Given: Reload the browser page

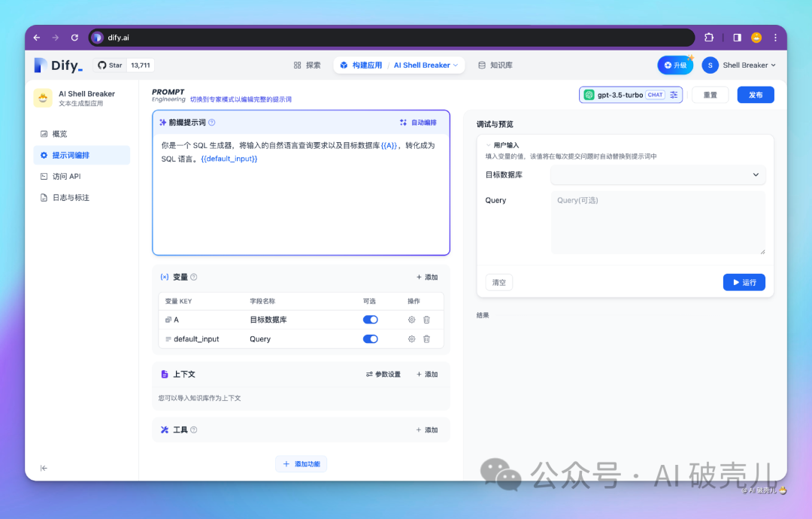Looking at the screenshot, I should tap(74, 38).
